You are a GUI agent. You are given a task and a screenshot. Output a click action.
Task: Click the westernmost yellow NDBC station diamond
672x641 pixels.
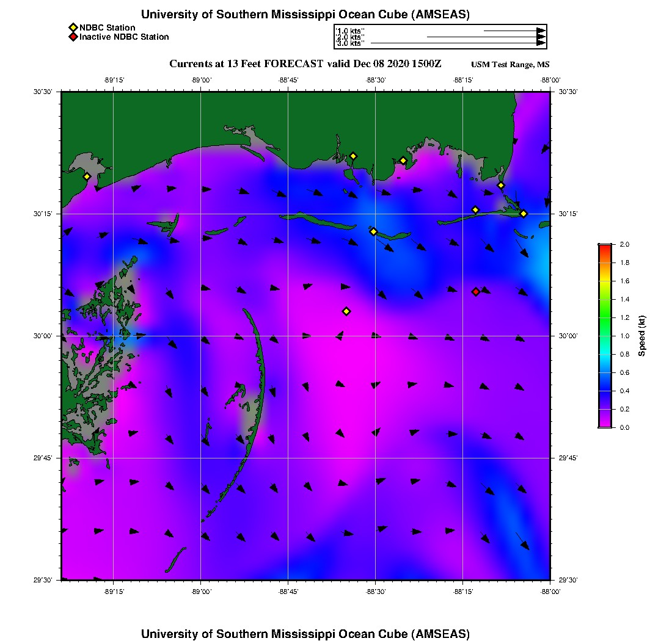coord(87,176)
